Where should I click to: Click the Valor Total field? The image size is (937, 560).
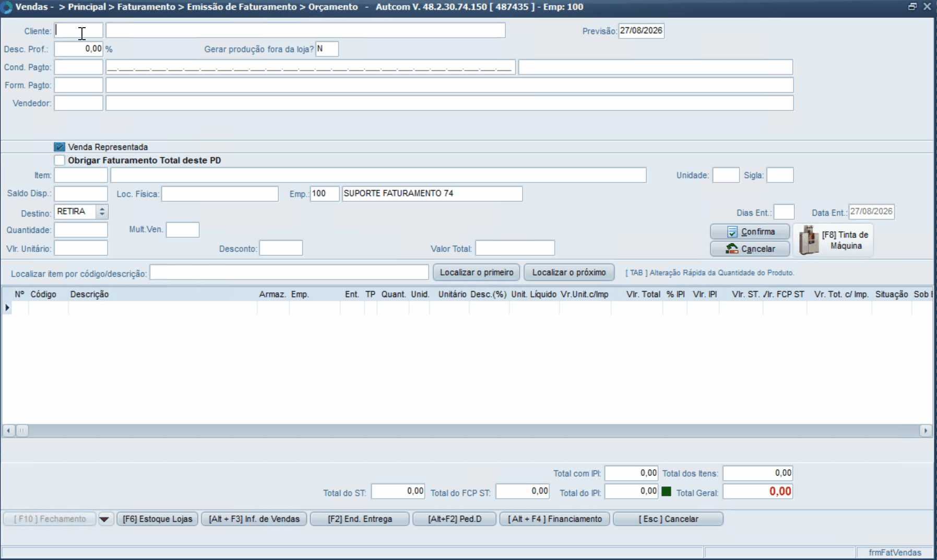515,248
